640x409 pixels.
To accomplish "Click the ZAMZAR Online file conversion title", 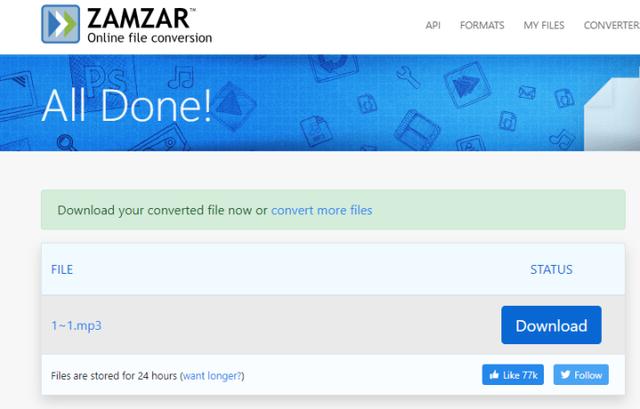I will coord(149,25).
